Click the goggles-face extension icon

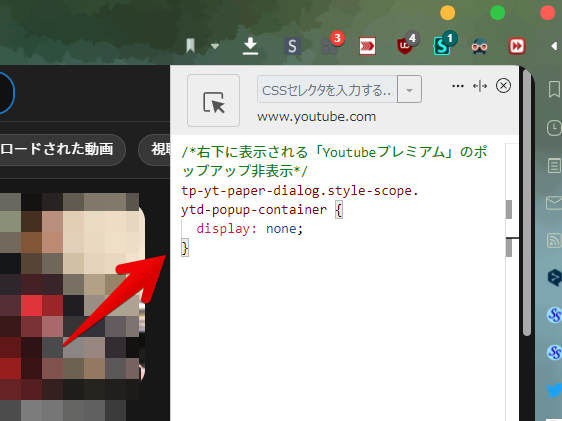click(480, 46)
